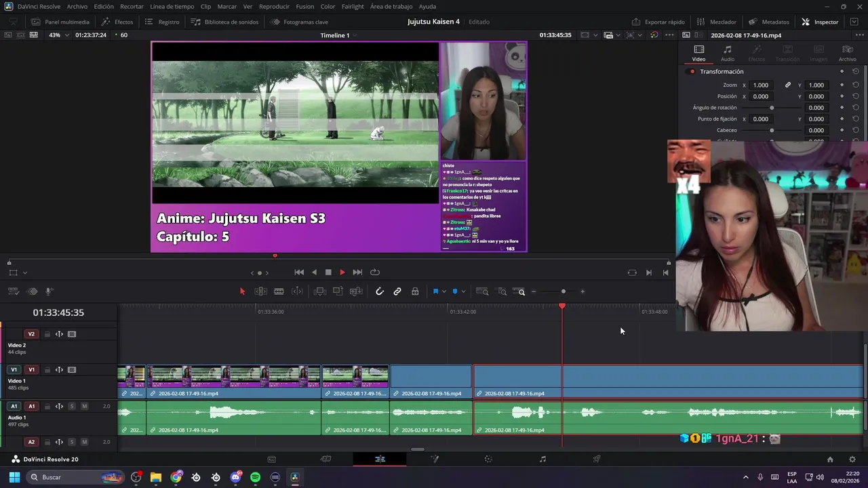Open the Panel multimedia panel

pos(60,22)
